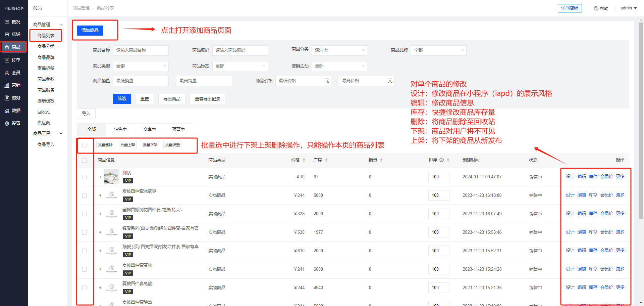
Task: Open the 店铺 shop sidebar icon
Action: tap(7, 35)
